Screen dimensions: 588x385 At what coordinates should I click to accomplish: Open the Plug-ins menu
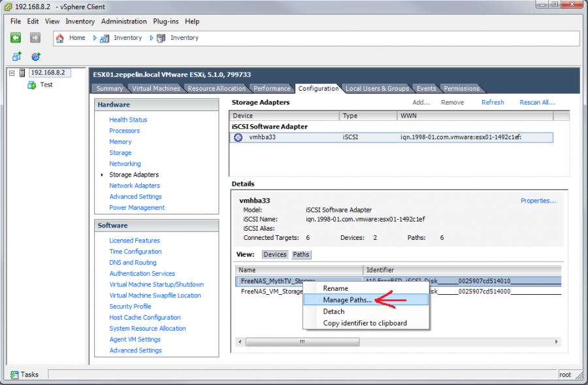point(166,22)
